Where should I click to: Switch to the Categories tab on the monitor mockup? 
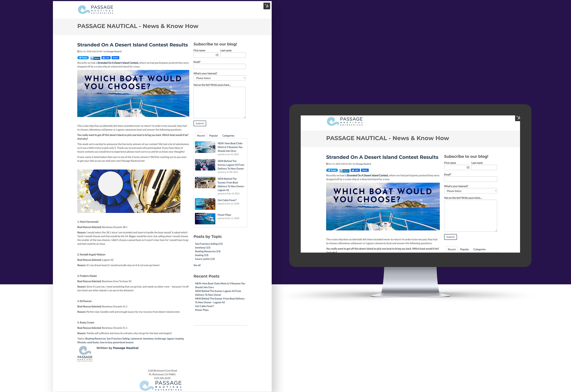coord(479,249)
